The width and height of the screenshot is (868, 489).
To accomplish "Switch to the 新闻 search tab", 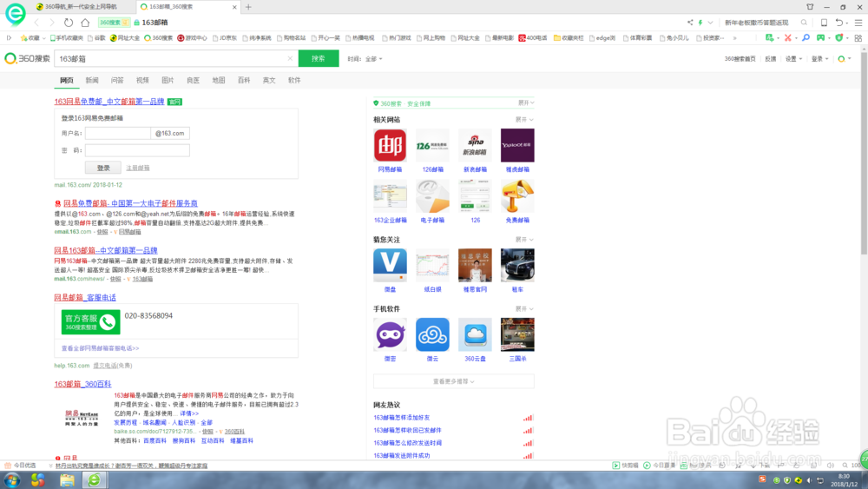I will 92,80.
